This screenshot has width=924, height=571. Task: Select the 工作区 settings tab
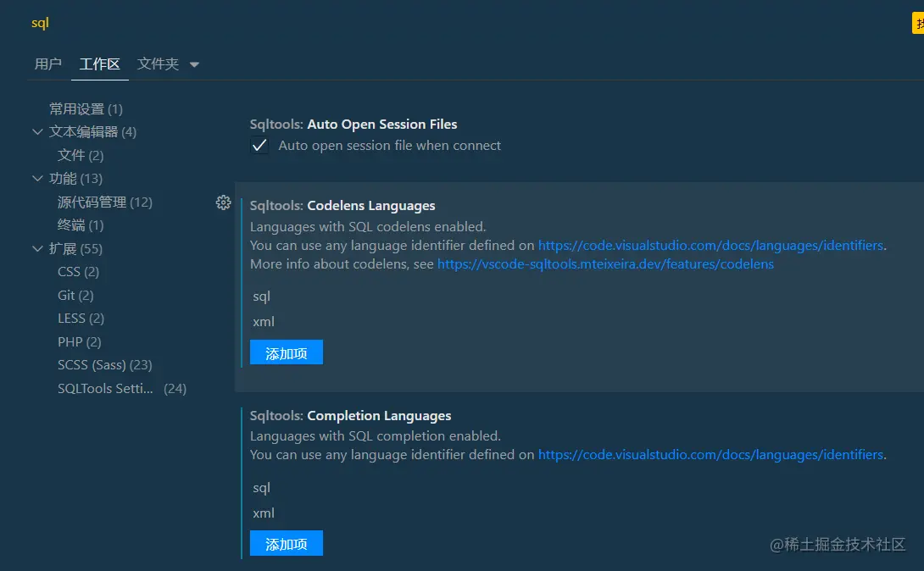(x=99, y=64)
